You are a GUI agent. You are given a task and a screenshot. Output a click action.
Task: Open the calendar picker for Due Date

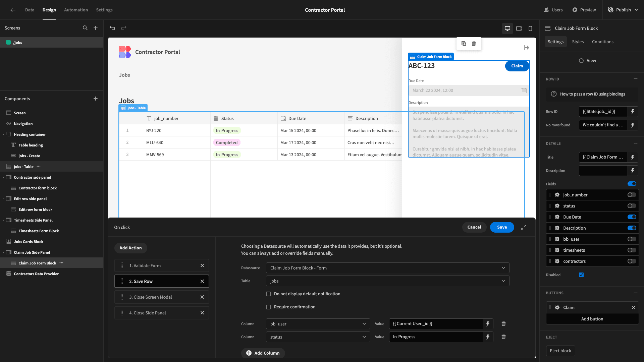click(x=524, y=90)
